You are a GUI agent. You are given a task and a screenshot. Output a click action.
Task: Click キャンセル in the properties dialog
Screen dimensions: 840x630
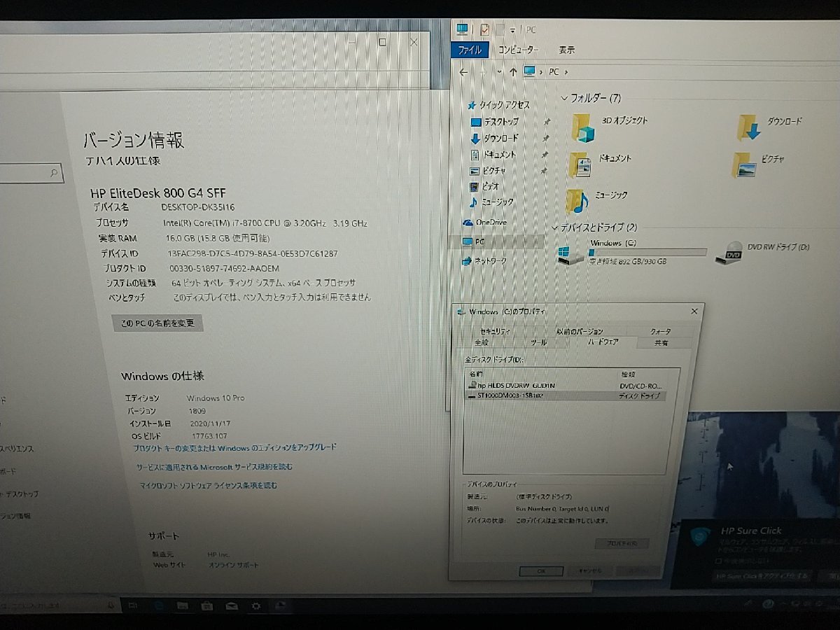pos(589,570)
